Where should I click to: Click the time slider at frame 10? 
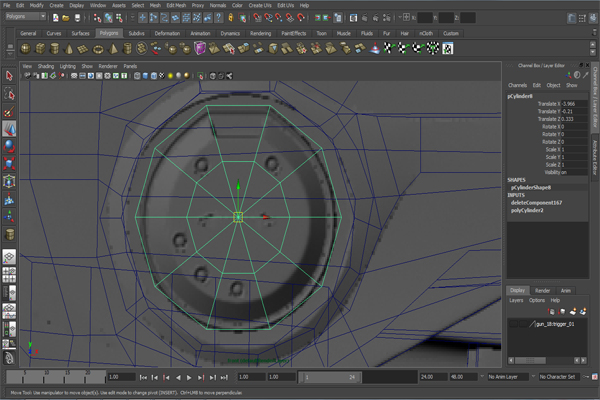click(x=46, y=376)
